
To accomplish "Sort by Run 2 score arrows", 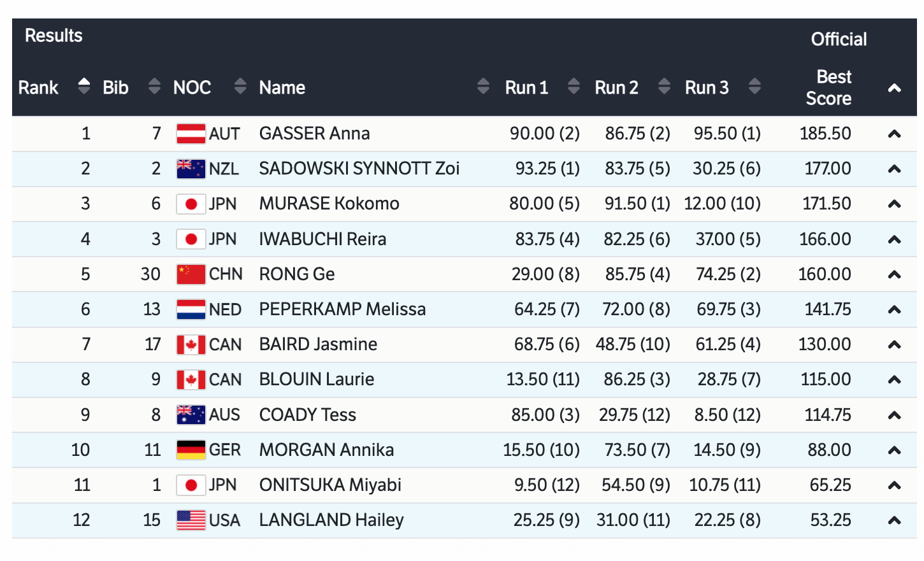I will (664, 87).
